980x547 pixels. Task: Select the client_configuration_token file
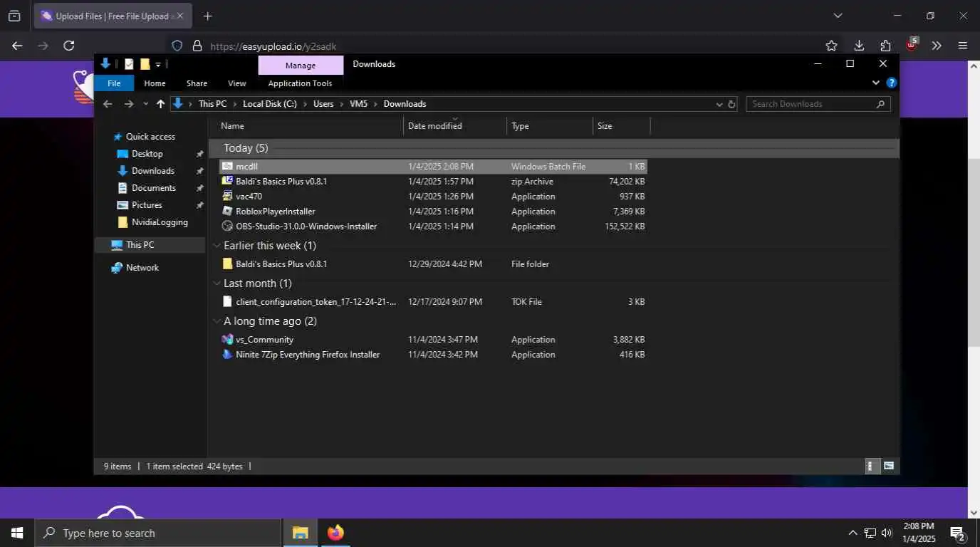pos(433,302)
